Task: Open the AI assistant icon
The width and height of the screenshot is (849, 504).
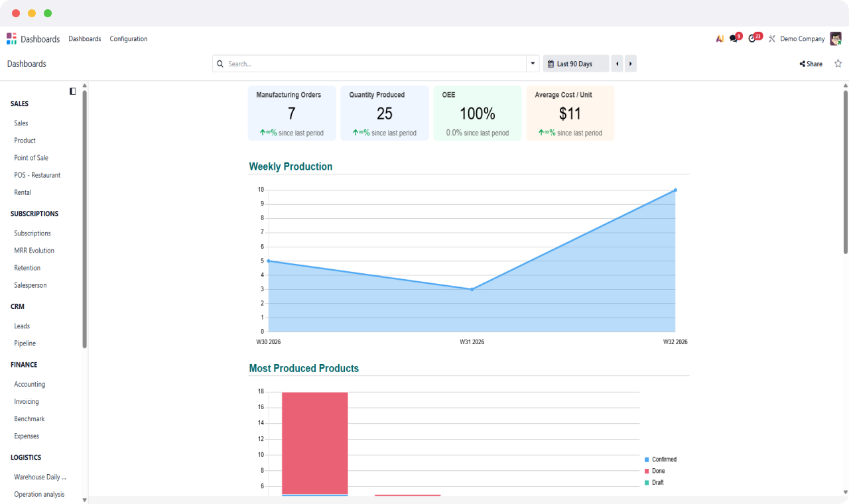Action: coord(720,39)
